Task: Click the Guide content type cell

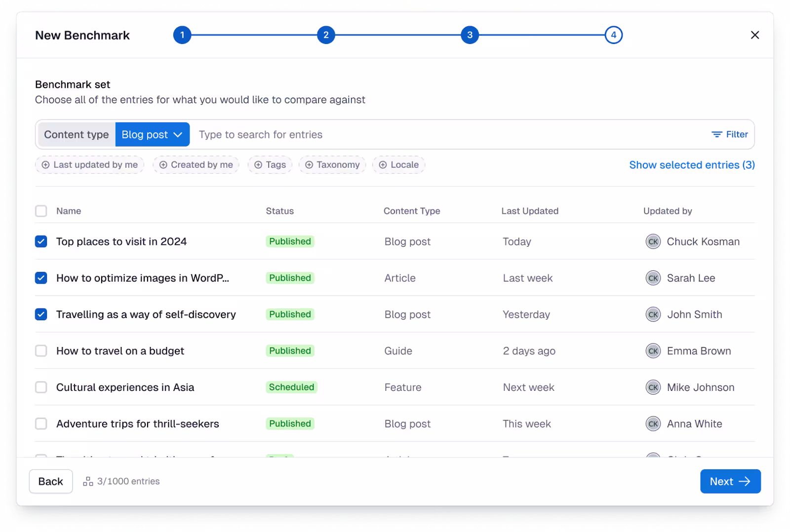Action: click(x=398, y=351)
